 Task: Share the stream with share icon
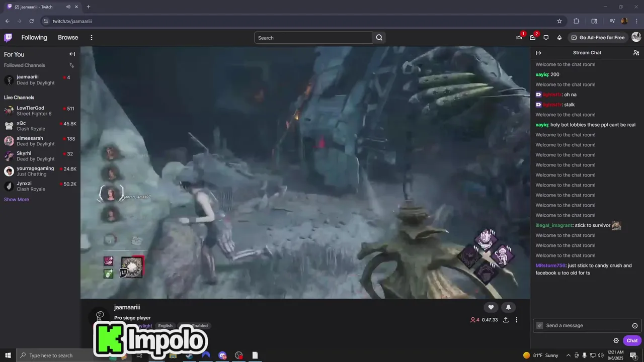(x=506, y=320)
